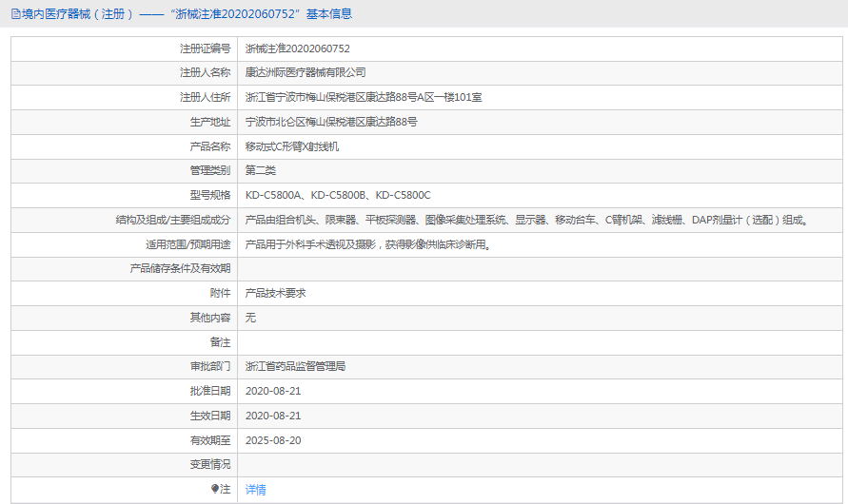
Task: Click the 生效日期 label
Action: 209,416
